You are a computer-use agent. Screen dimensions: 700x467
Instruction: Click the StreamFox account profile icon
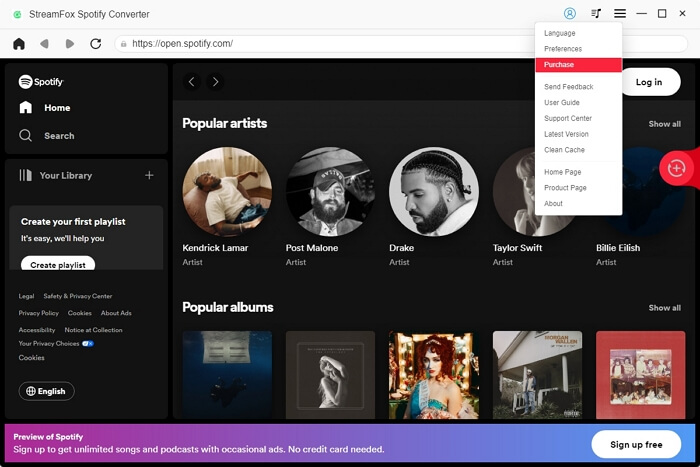click(x=570, y=13)
